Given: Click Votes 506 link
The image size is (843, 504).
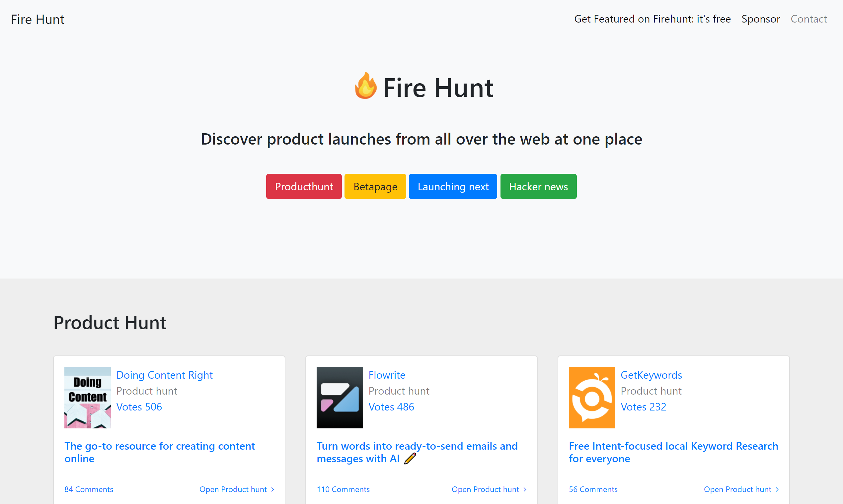Looking at the screenshot, I should click(x=139, y=407).
